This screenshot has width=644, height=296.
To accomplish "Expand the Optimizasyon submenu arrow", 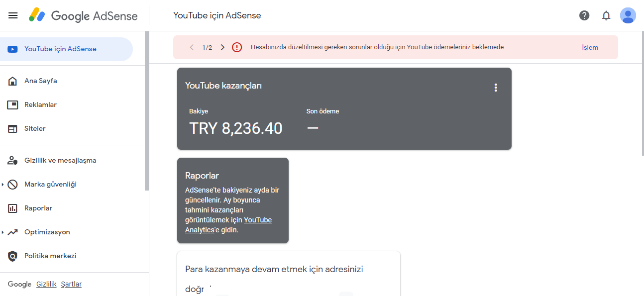I will point(2,232).
